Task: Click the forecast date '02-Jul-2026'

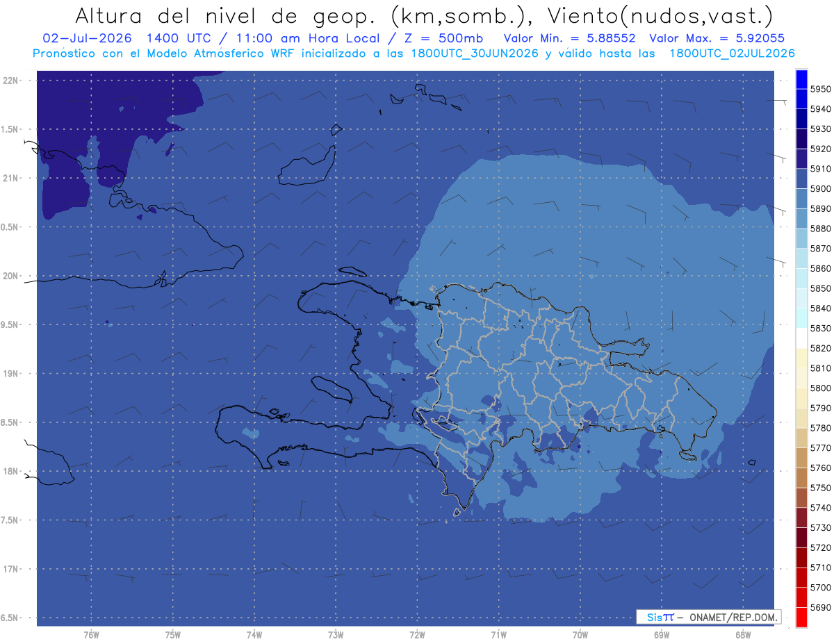Action: coord(86,38)
